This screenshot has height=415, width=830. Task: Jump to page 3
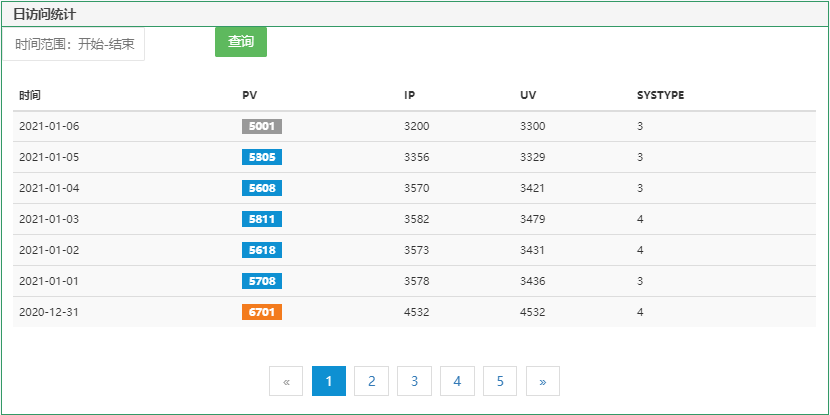(x=414, y=381)
